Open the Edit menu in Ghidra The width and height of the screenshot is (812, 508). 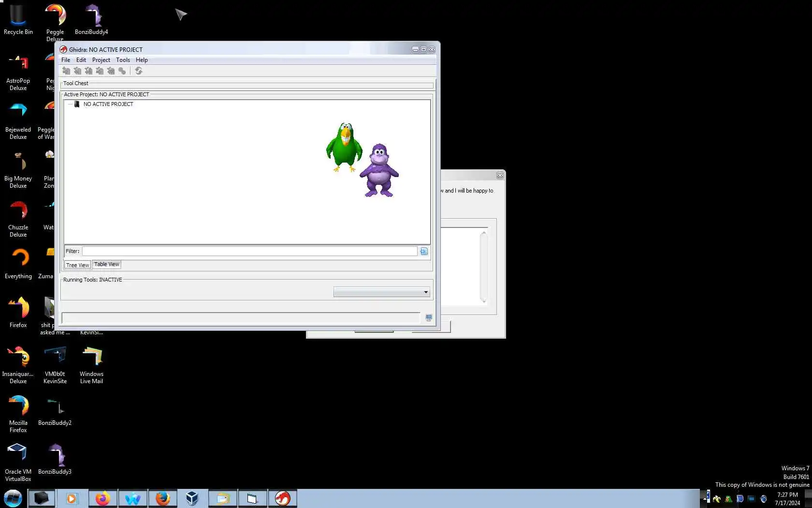(81, 60)
